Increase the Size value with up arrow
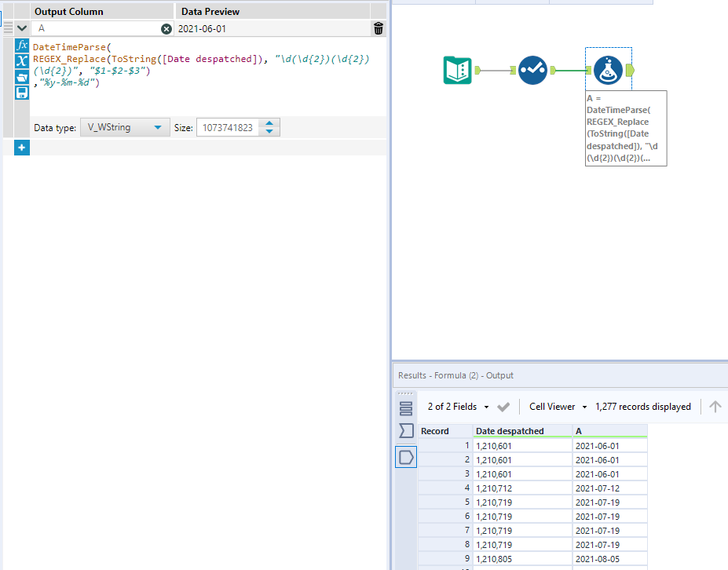Screen dimensions: 728x570 click(x=269, y=123)
